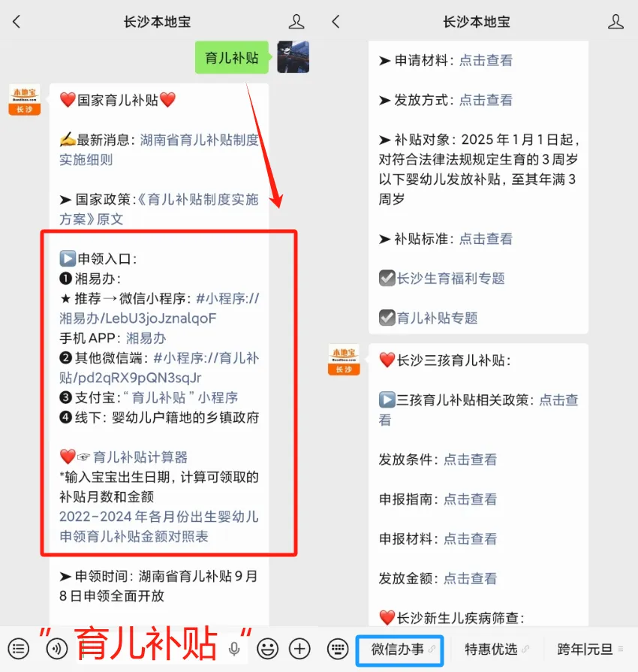Expand the 跨年|元旦 menu
Image resolution: width=638 pixels, height=672 pixels.
pos(590,649)
